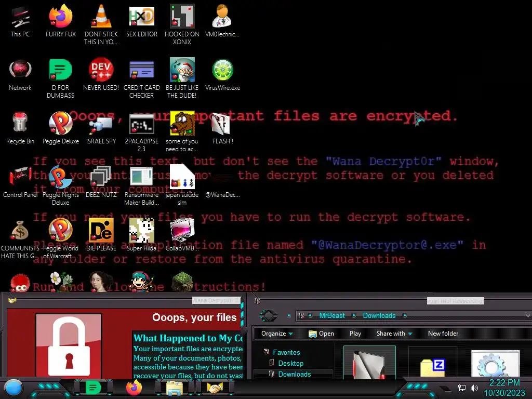Click the COMMUNISTS HATE THIS G... money bag icon
The image size is (532, 399).
(20, 239)
